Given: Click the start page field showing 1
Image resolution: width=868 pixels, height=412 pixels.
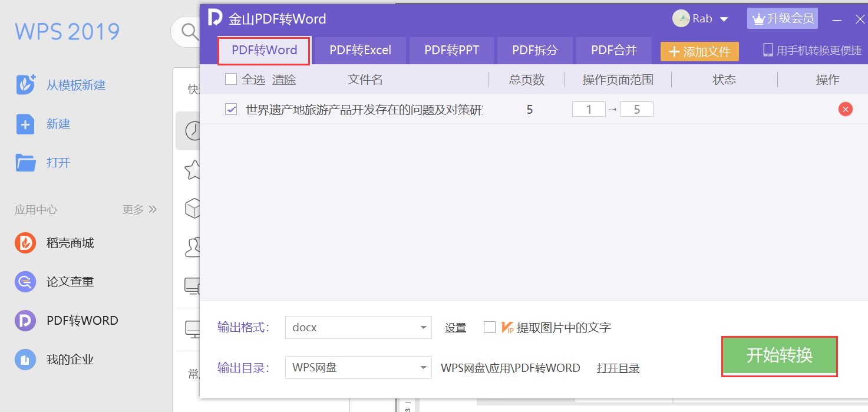Looking at the screenshot, I should (589, 109).
